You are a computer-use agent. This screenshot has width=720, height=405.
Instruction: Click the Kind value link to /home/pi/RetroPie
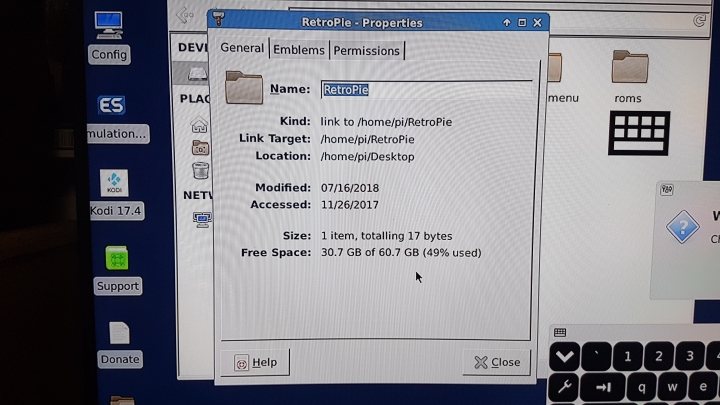click(x=386, y=122)
